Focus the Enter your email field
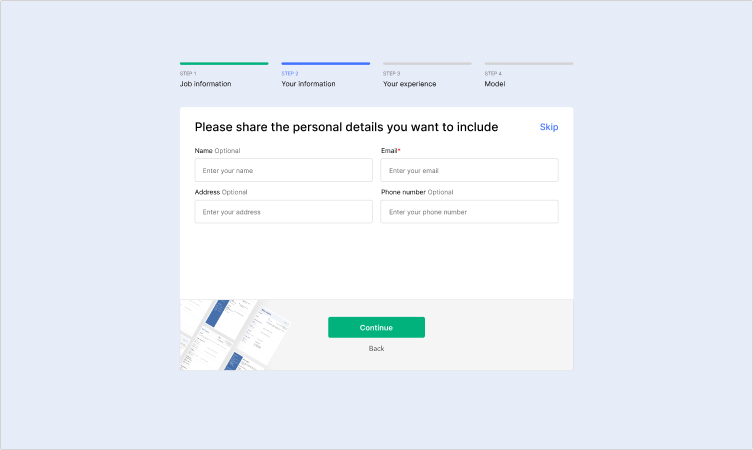 click(x=469, y=170)
